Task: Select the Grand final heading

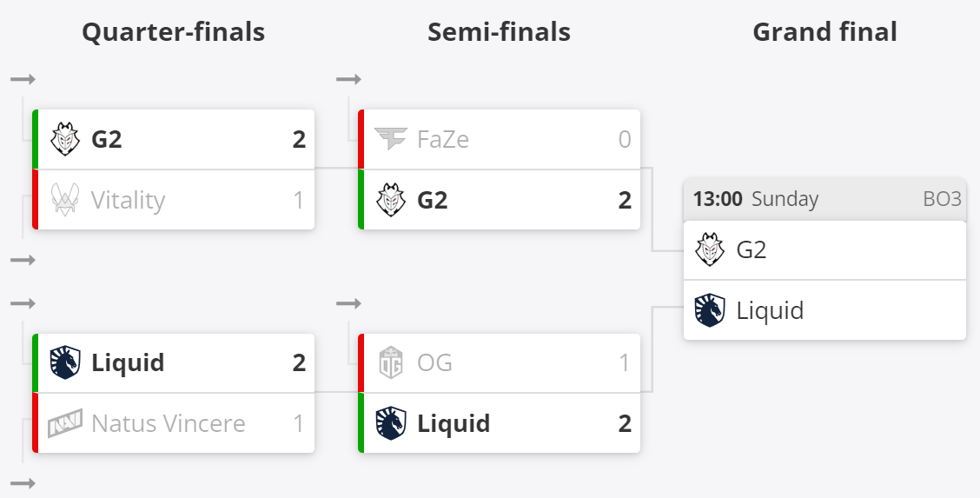Action: [824, 33]
